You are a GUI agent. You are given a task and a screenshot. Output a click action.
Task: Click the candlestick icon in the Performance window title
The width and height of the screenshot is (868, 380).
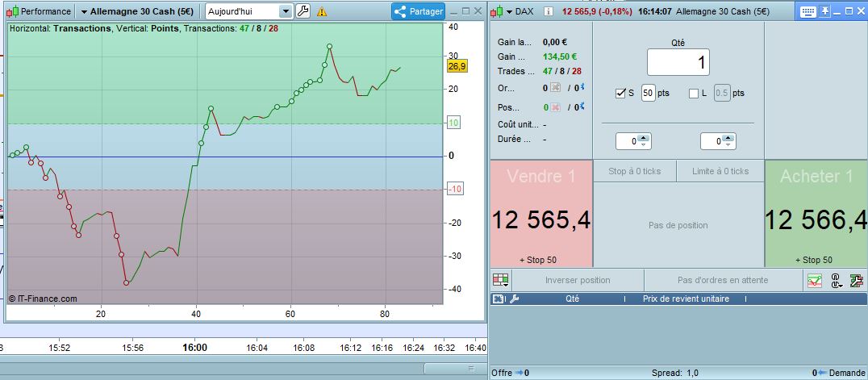(14, 11)
